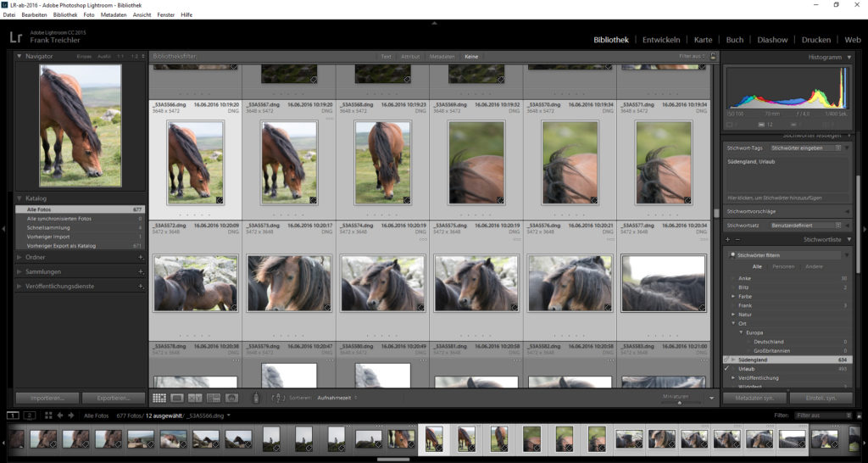Select Alle keyword filter option

pos(756,267)
